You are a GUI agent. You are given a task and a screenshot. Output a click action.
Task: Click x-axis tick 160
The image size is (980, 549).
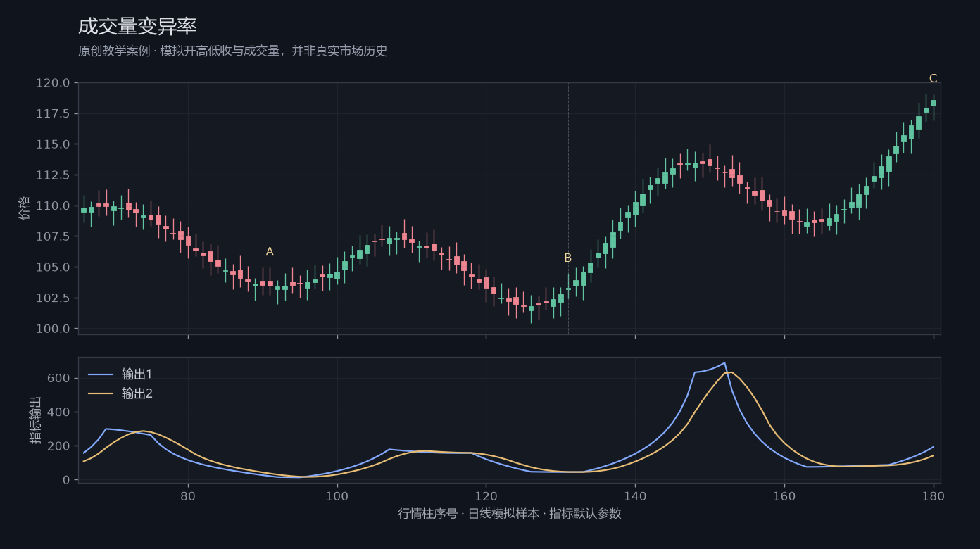784,495
